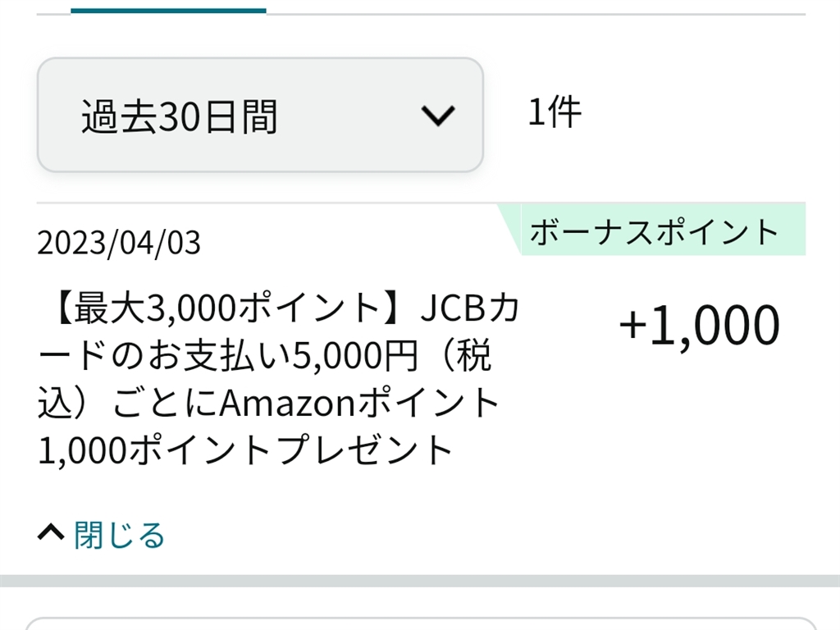
Task: Click the partially visible card at bottom
Action: point(420,622)
